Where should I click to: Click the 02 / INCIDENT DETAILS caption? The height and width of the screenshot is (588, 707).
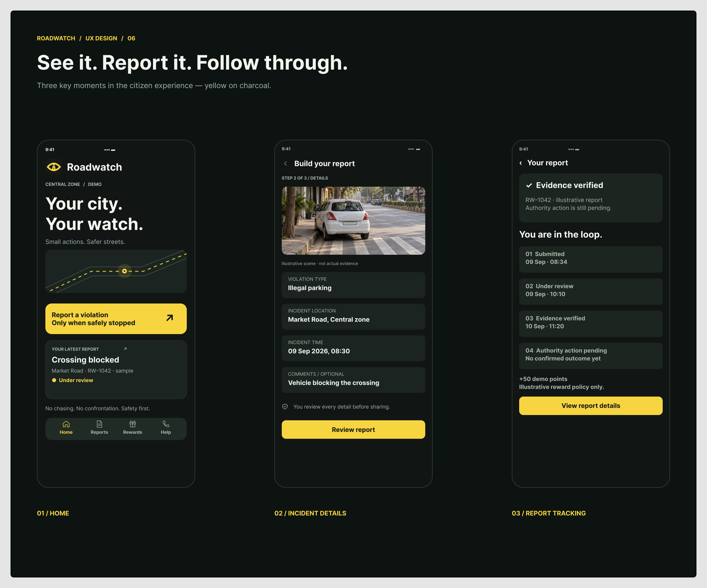[x=310, y=513]
